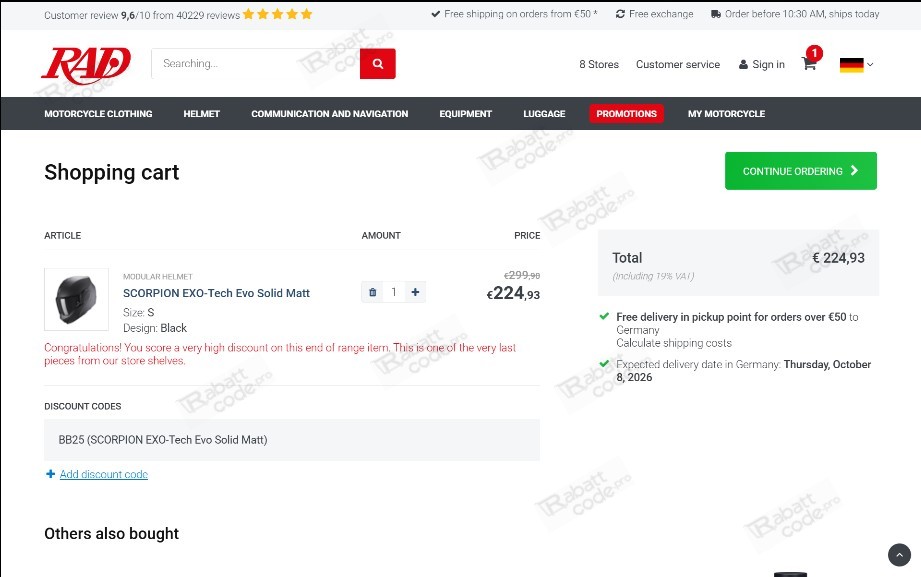Open the Motorcycle Clothing menu
Image resolution: width=921 pixels, height=577 pixels.
coord(98,114)
